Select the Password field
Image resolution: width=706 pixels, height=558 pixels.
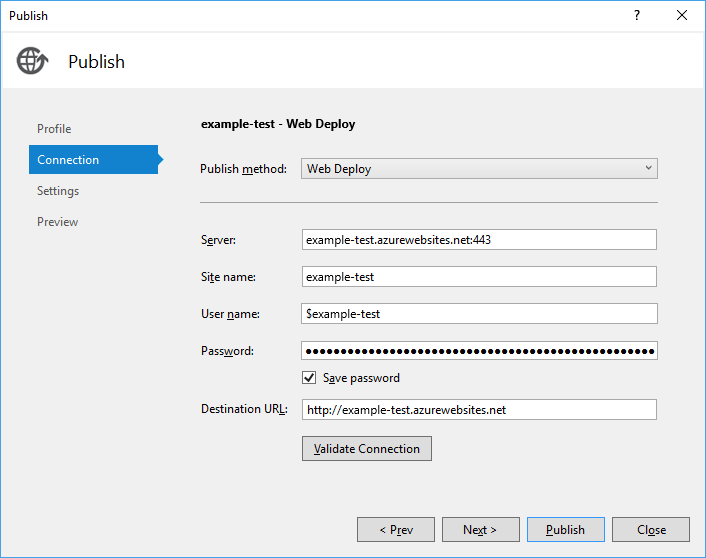point(479,350)
